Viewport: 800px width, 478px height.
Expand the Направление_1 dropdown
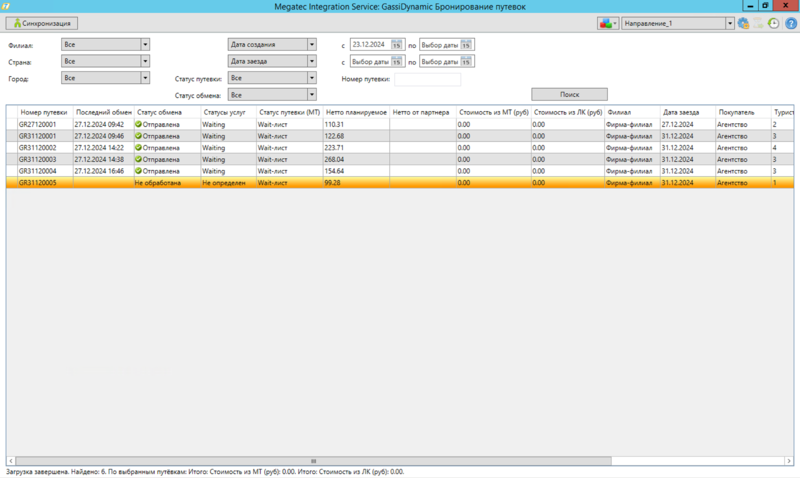click(730, 23)
